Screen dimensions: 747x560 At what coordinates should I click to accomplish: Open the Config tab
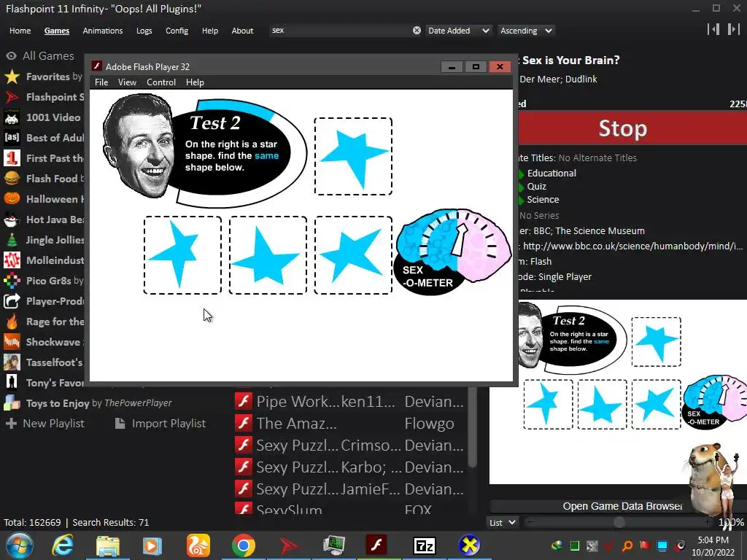(177, 31)
